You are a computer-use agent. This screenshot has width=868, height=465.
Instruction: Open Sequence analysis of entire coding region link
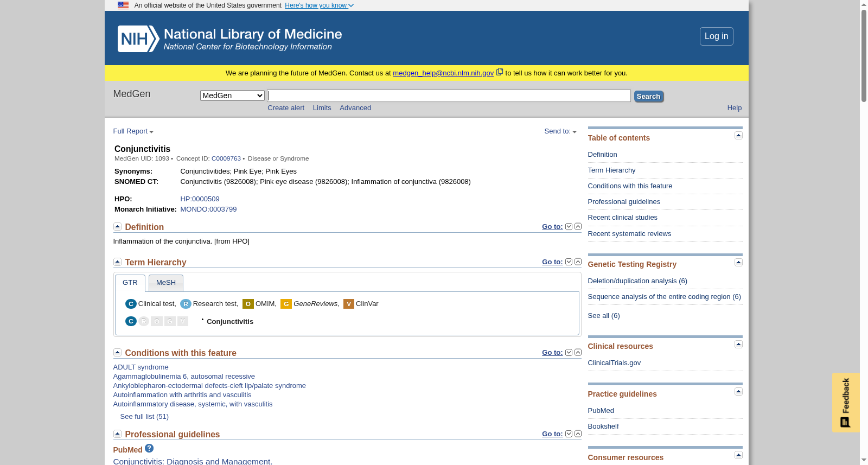pyautogui.click(x=664, y=297)
